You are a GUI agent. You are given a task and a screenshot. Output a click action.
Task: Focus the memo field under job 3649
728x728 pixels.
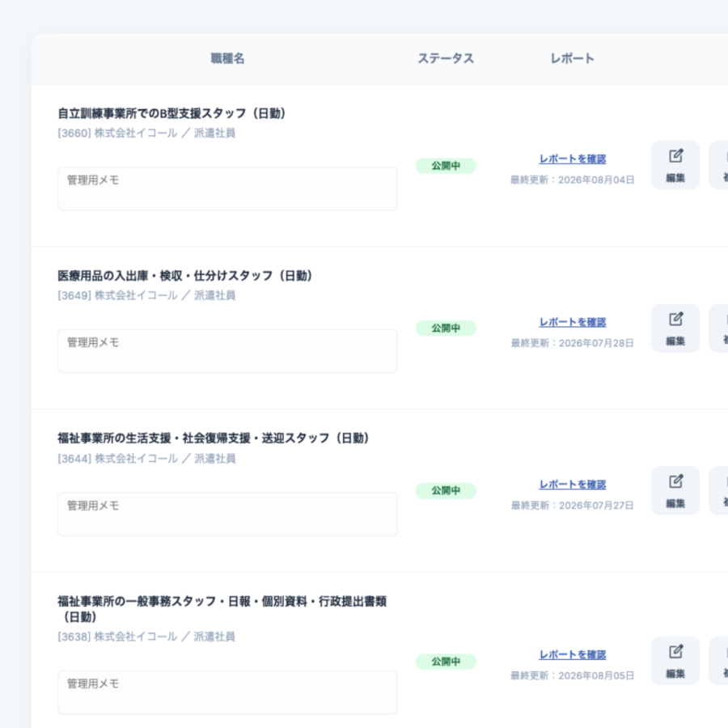click(227, 351)
